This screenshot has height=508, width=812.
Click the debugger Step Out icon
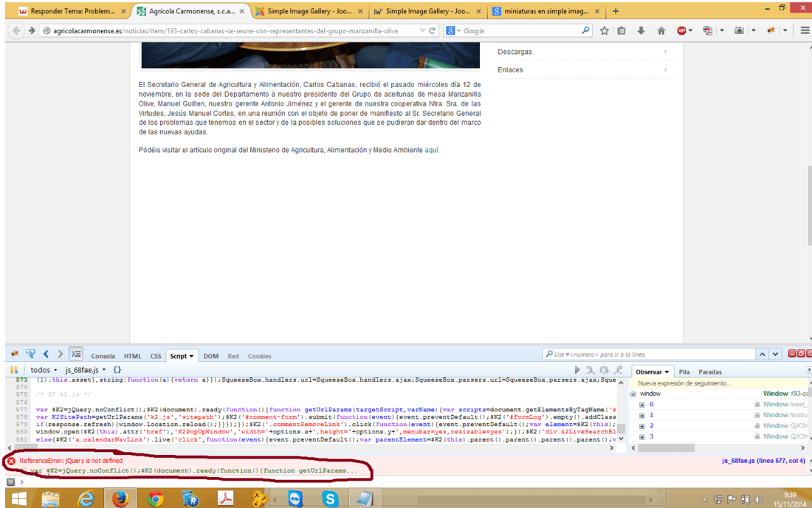pyautogui.click(x=619, y=370)
